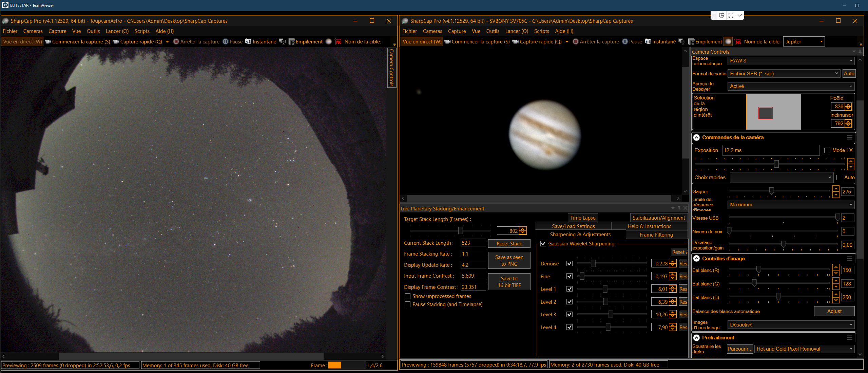The image size is (868, 373).
Task: Click the planet stacking icon in ToupcamAstro toolbar
Action: pos(329,42)
